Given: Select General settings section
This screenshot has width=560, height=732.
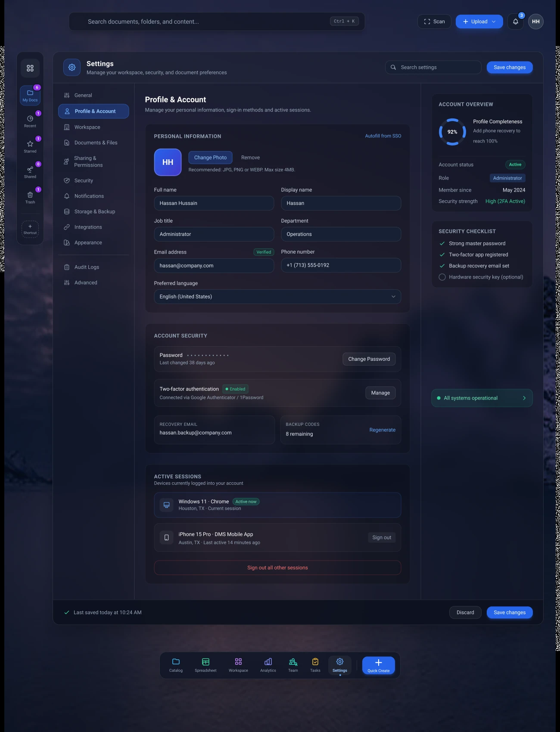Looking at the screenshot, I should pyautogui.click(x=93, y=95).
